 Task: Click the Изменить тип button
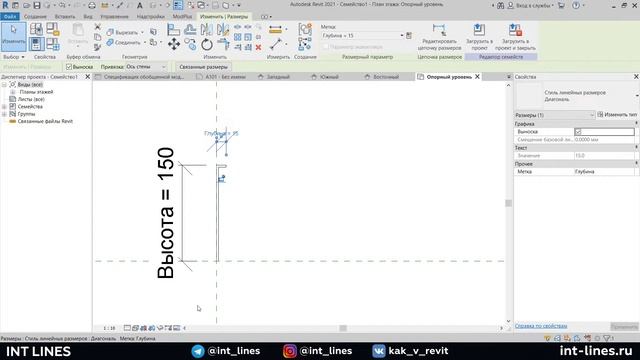617,115
